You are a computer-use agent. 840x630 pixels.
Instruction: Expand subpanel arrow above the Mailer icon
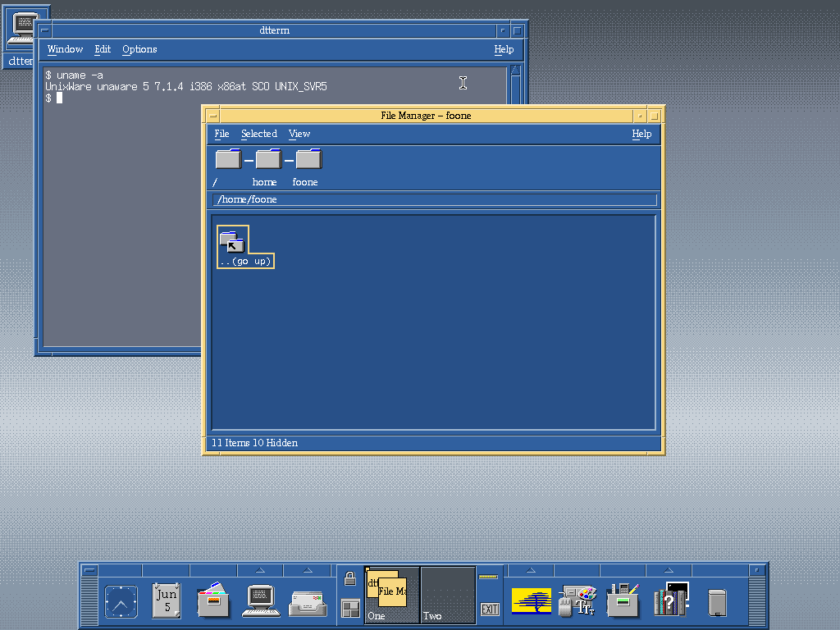coord(308,570)
